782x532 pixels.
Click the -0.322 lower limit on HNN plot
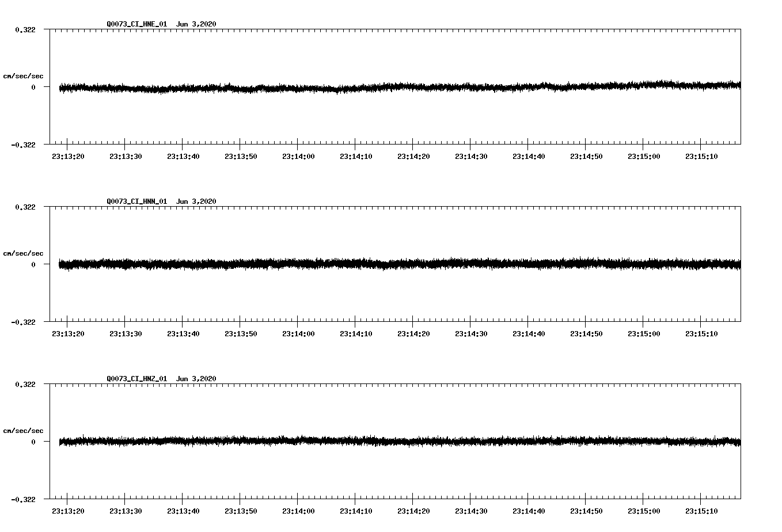pos(23,322)
